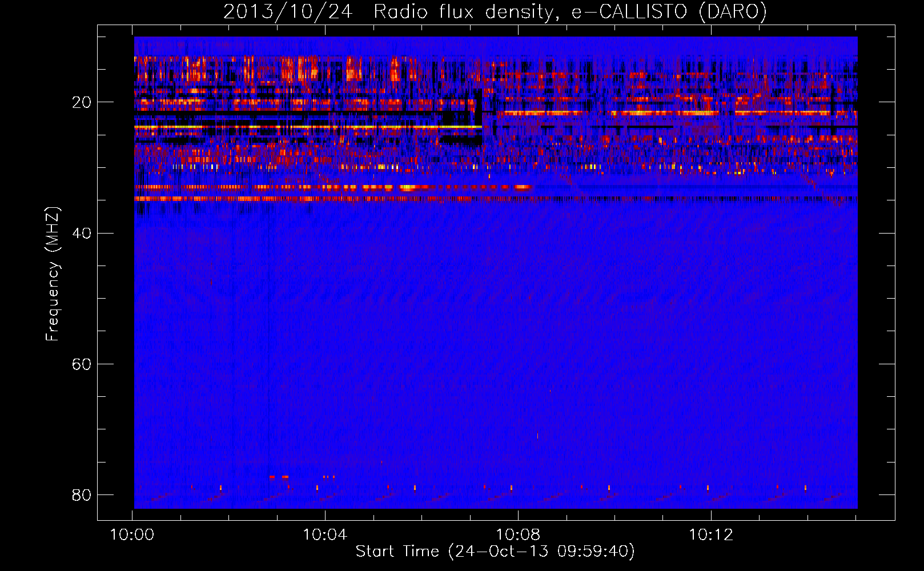This screenshot has height=571, width=924.
Task: Click the plot title '2013/10/24 Radio flux density, e-CALLISTO (DARO)'
Action: tap(495, 12)
